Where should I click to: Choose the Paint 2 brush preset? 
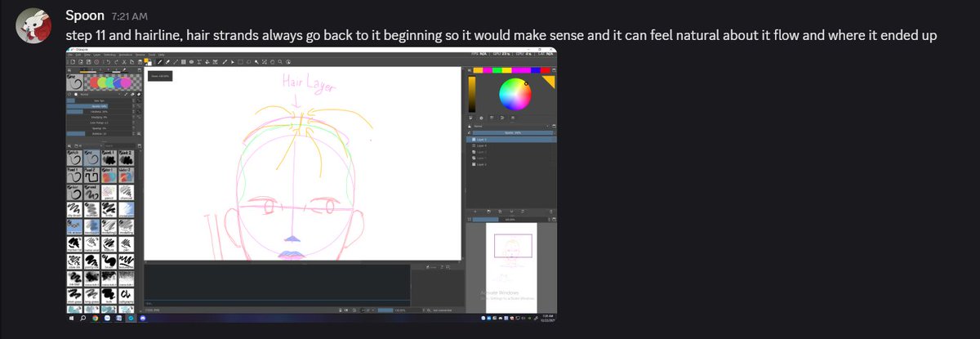click(126, 158)
